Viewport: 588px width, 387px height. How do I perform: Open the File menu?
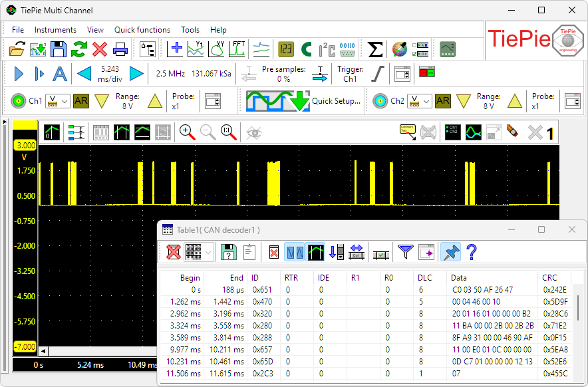click(17, 30)
